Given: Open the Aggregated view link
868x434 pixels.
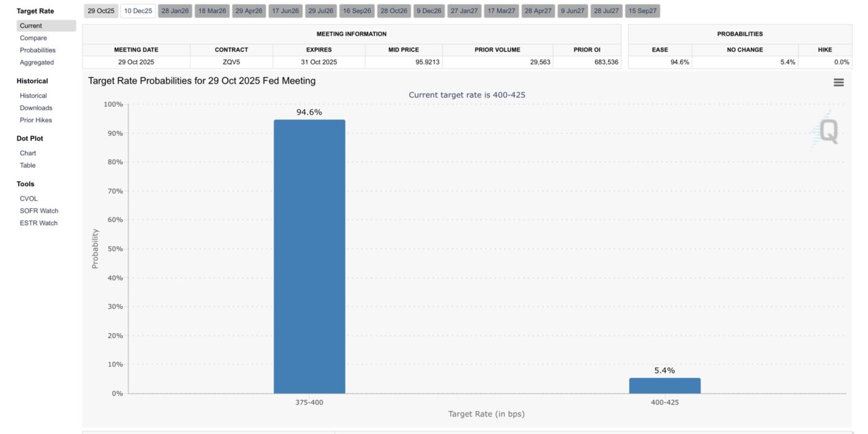Looking at the screenshot, I should (x=37, y=63).
